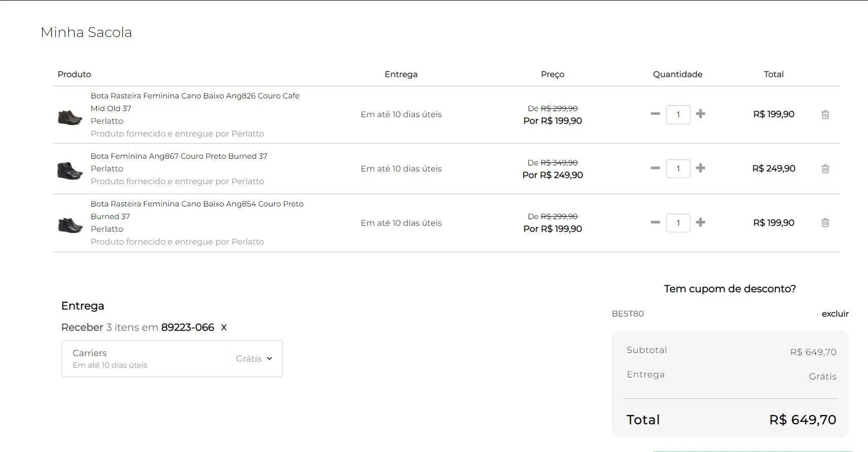Click quantity field for Ang867 Couro Preto boot
Image resolution: width=868 pixels, height=452 pixels.
678,169
